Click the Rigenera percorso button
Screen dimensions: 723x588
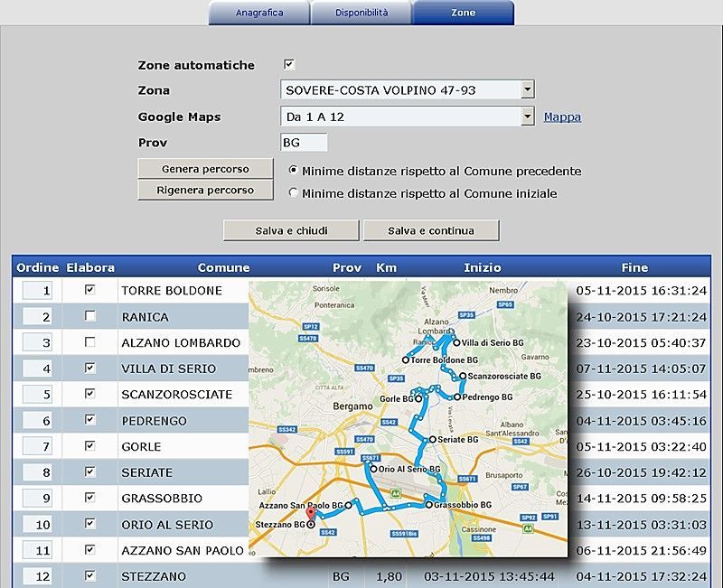(205, 190)
